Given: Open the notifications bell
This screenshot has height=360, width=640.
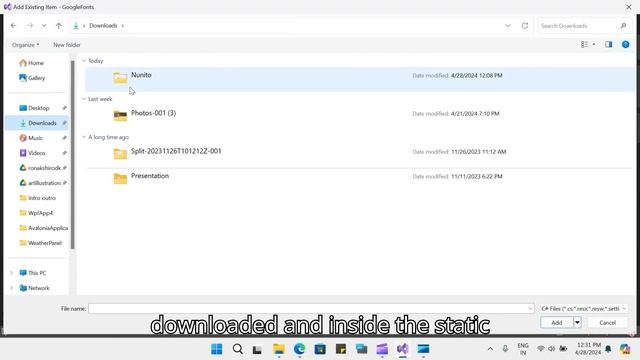Looking at the screenshot, I should (x=608, y=349).
